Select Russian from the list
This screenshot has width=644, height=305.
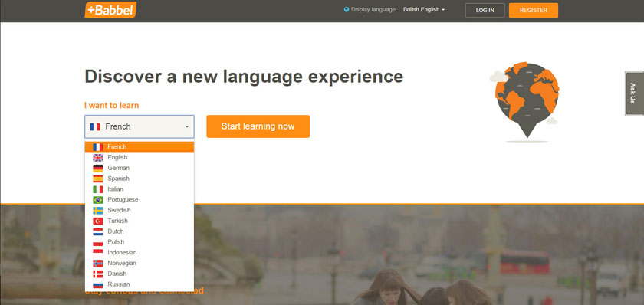(119, 284)
